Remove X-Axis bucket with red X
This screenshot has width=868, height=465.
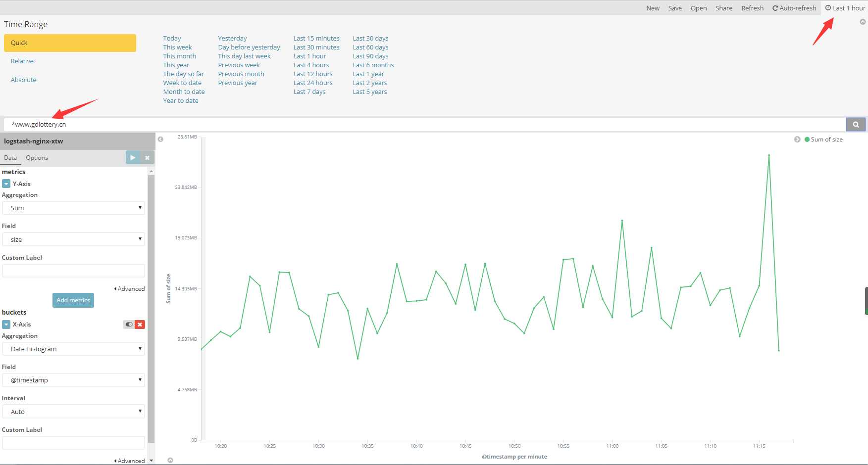(x=140, y=325)
